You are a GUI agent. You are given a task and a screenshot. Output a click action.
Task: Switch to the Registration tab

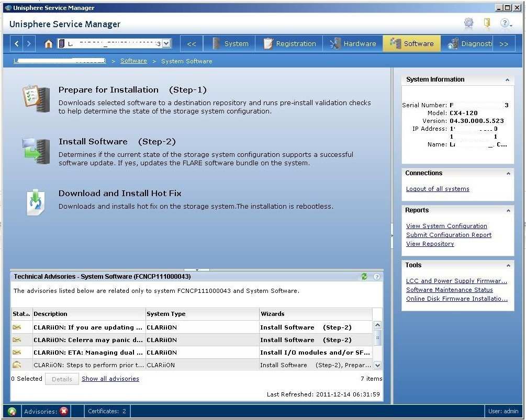[289, 43]
